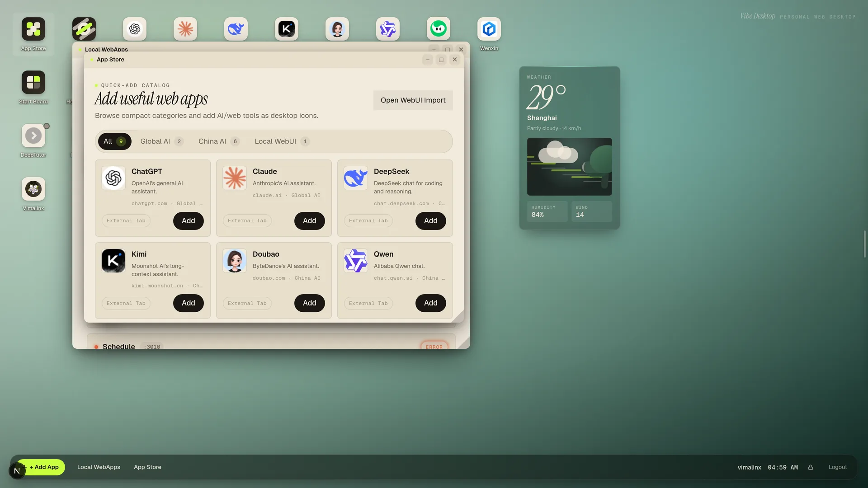
Task: Click the Shanghai city label
Action: click(x=542, y=118)
